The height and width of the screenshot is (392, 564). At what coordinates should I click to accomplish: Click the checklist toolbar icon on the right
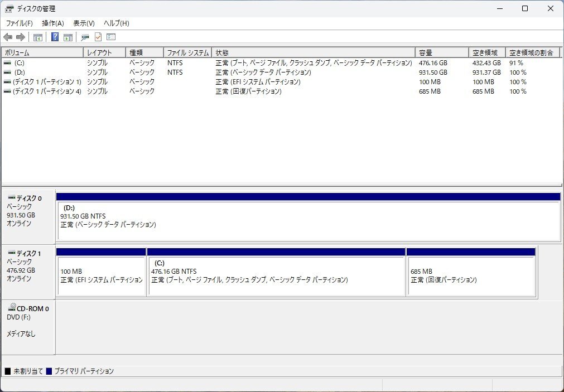(110, 37)
